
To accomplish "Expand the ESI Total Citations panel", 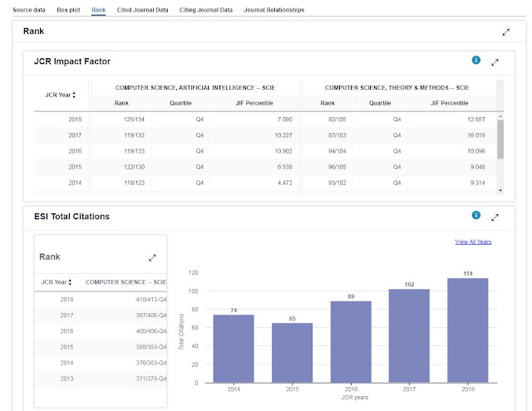I will [x=495, y=218].
